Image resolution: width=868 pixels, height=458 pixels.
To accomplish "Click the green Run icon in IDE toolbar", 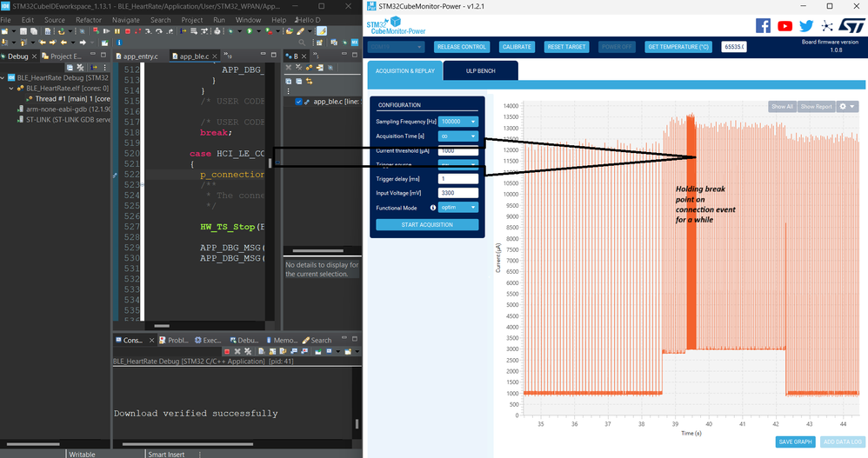I will (x=250, y=31).
